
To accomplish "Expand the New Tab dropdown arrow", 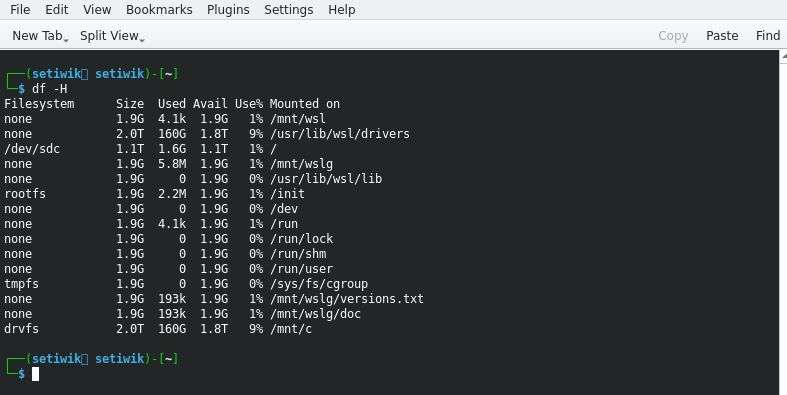I will 66,39.
